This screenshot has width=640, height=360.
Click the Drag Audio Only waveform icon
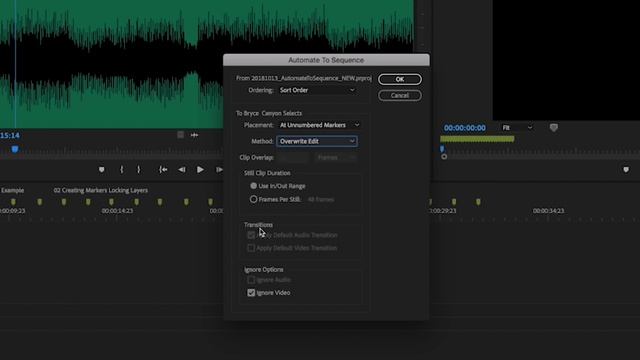[194, 135]
